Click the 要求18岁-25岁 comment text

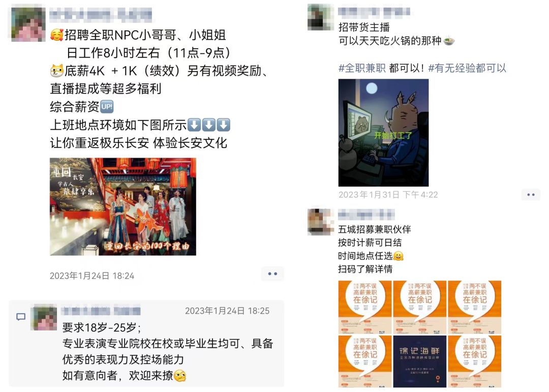pos(102,328)
